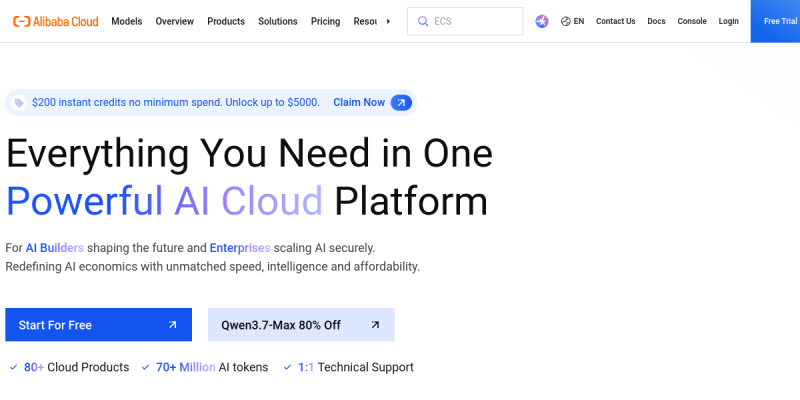Click the Alibaba Cloud logo
The image size is (800, 400).
coord(56,21)
